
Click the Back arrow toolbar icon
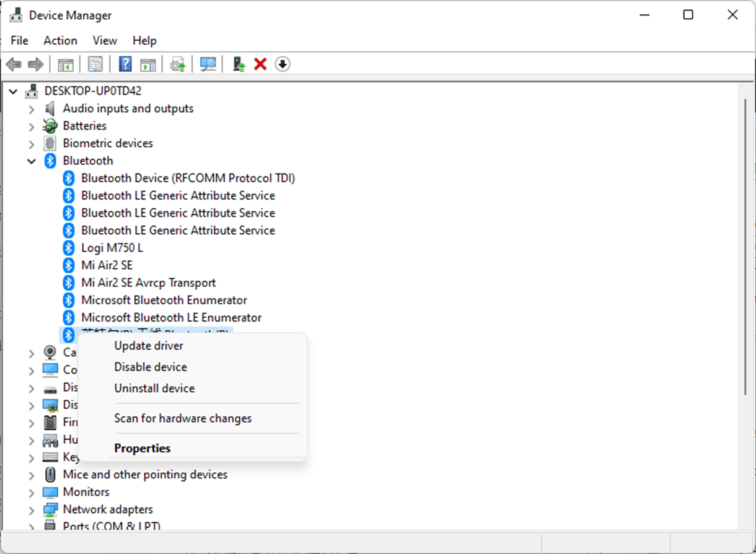(x=14, y=64)
